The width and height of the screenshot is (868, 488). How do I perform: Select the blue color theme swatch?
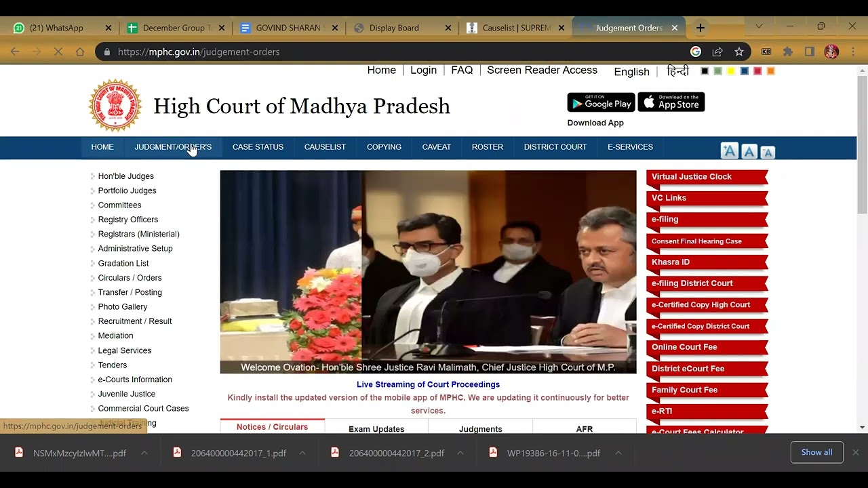click(745, 71)
